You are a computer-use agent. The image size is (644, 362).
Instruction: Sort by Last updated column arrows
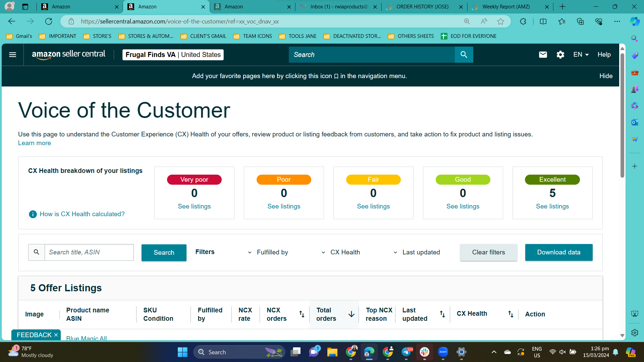click(442, 314)
